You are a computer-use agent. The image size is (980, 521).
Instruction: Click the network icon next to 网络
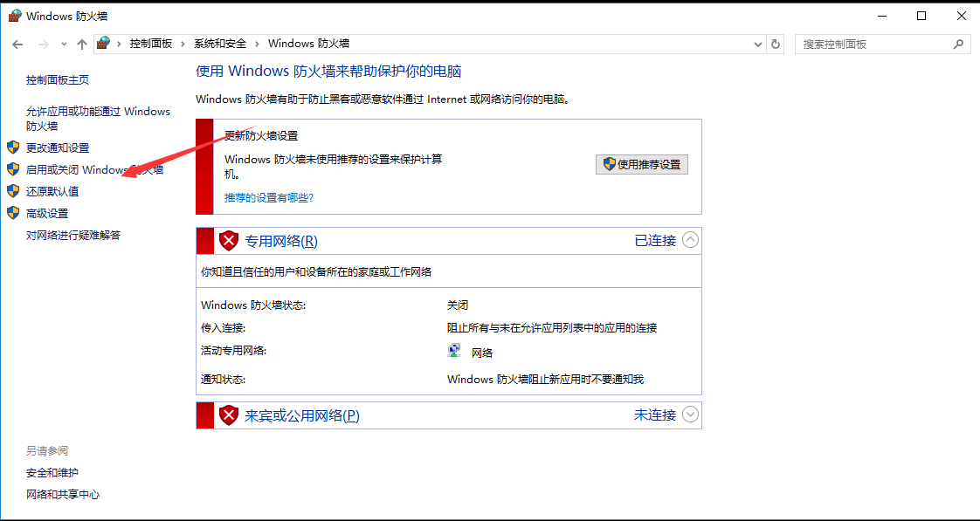coord(454,351)
